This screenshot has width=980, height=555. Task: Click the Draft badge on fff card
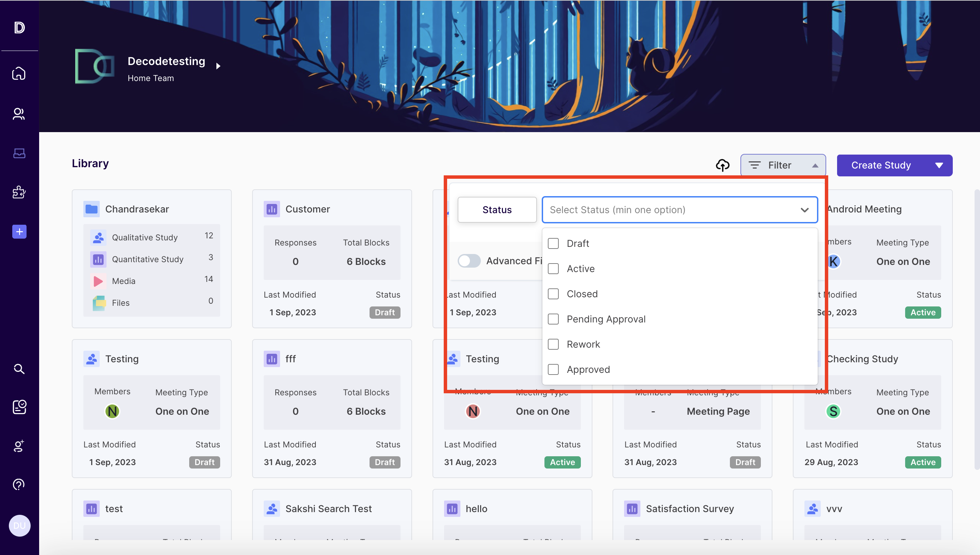(x=385, y=462)
